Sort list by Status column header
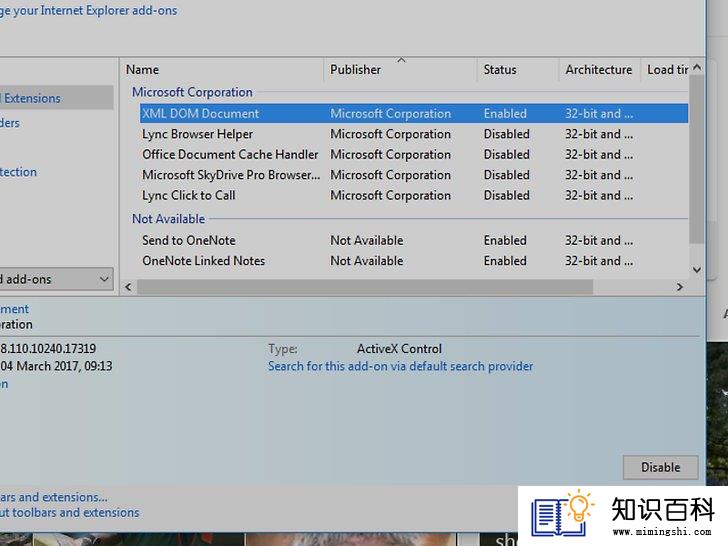Image resolution: width=728 pixels, height=546 pixels. 518,70
